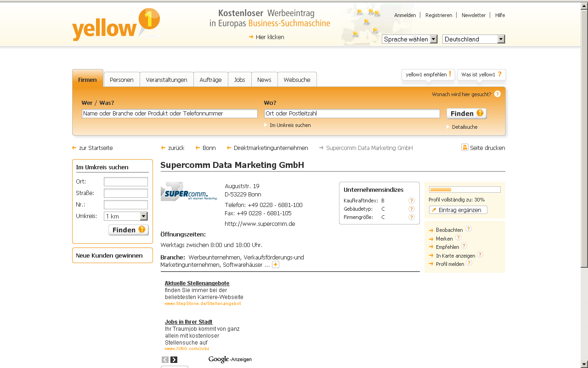Click the Straße input in sidebar
The image size is (588, 368).
[126, 193]
